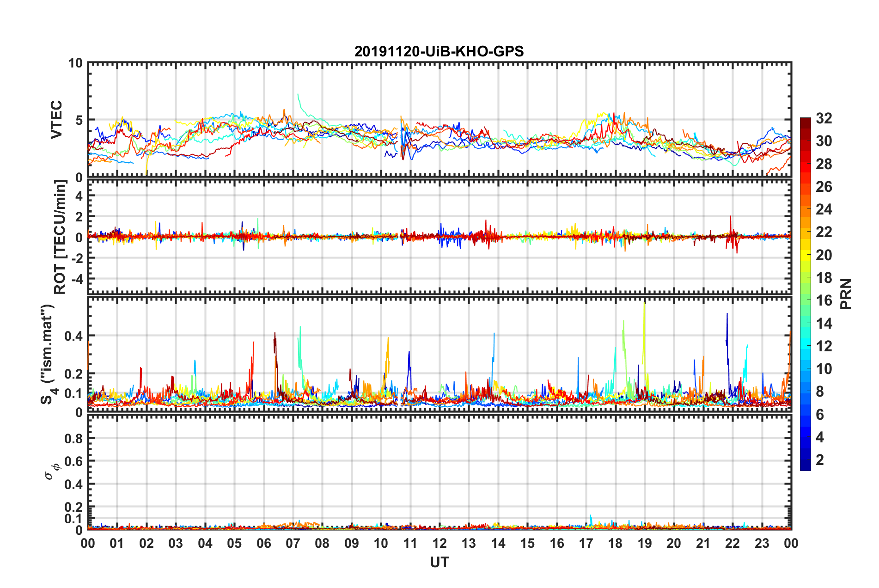Image resolution: width=879 pixels, height=588 pixels.
Task: Click x-axis tick label 17
Action: pos(586,543)
